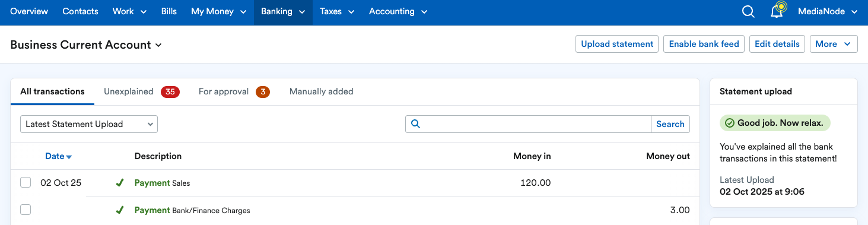Click the magnifier icon inside the transaction search box

[415, 124]
